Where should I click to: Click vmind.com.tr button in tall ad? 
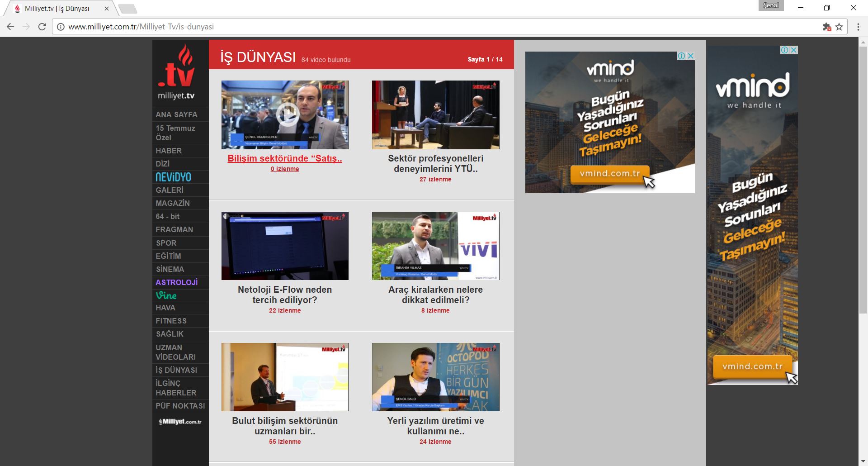tap(752, 366)
